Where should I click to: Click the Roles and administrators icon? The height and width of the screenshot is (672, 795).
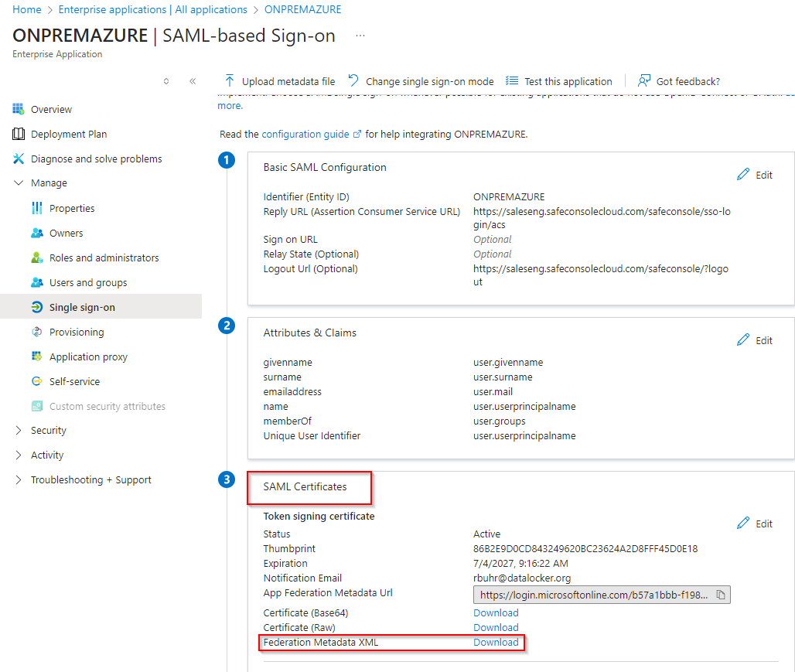[x=37, y=258]
